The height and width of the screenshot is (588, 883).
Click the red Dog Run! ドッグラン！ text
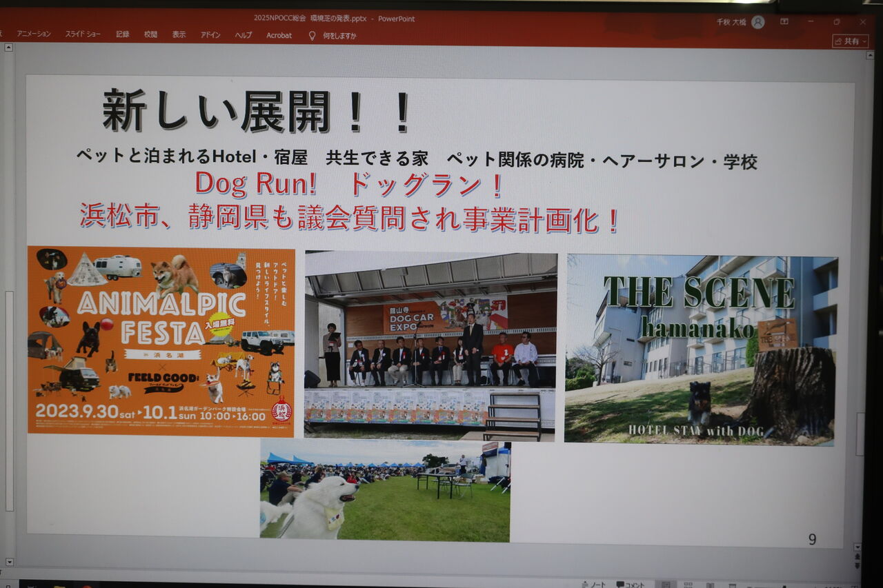pyautogui.click(x=348, y=185)
